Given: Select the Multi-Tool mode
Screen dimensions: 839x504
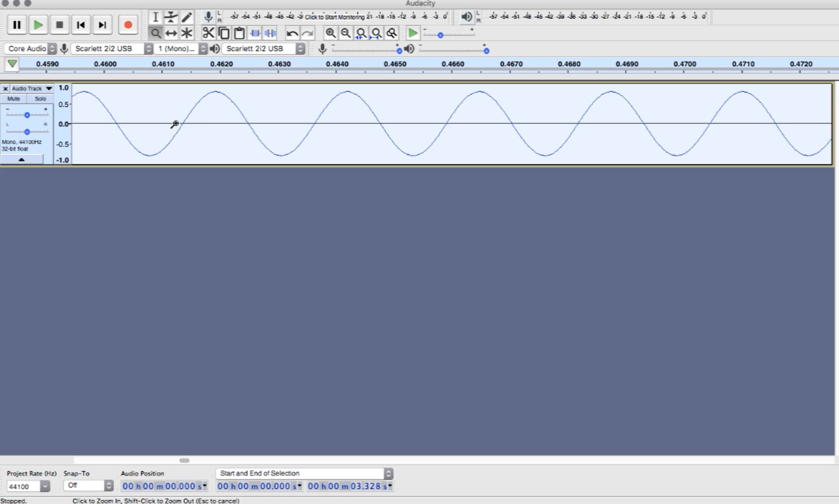Looking at the screenshot, I should 186,33.
